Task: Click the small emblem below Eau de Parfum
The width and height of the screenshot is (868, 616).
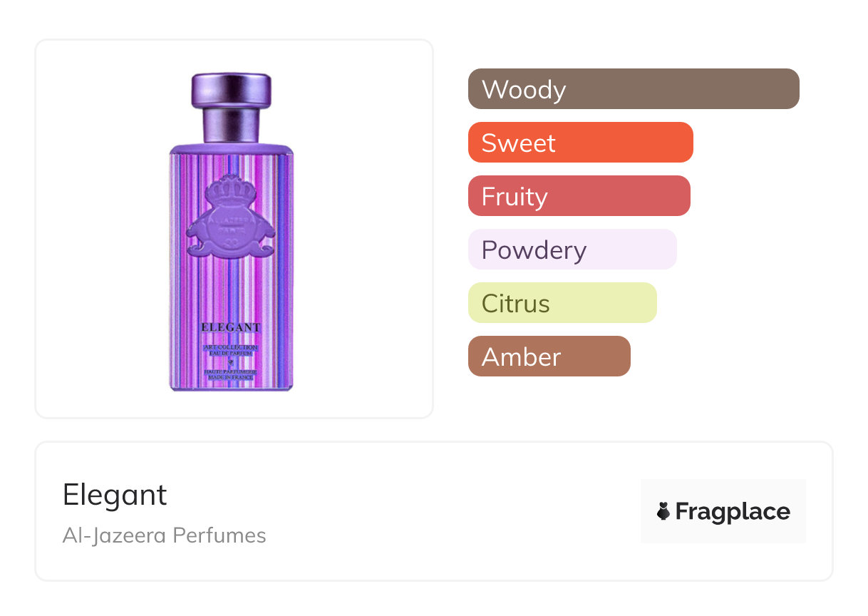Action: coord(231,362)
